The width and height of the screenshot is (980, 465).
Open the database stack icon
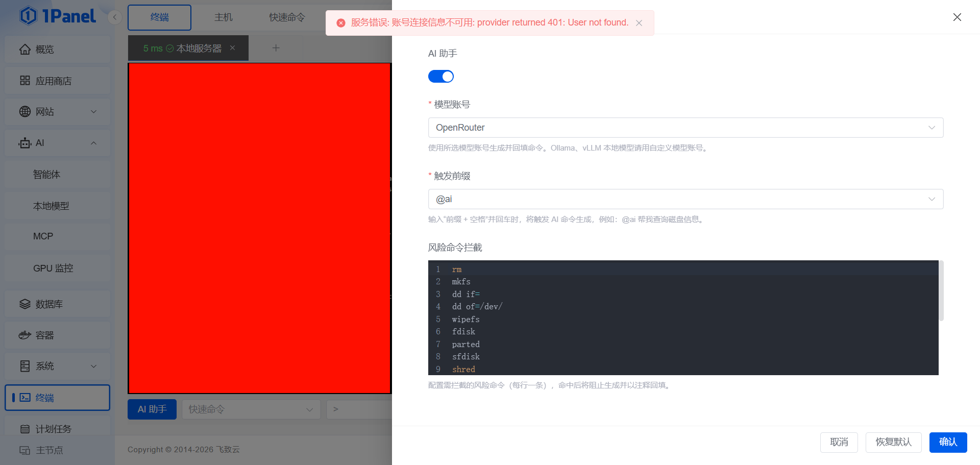pos(25,304)
